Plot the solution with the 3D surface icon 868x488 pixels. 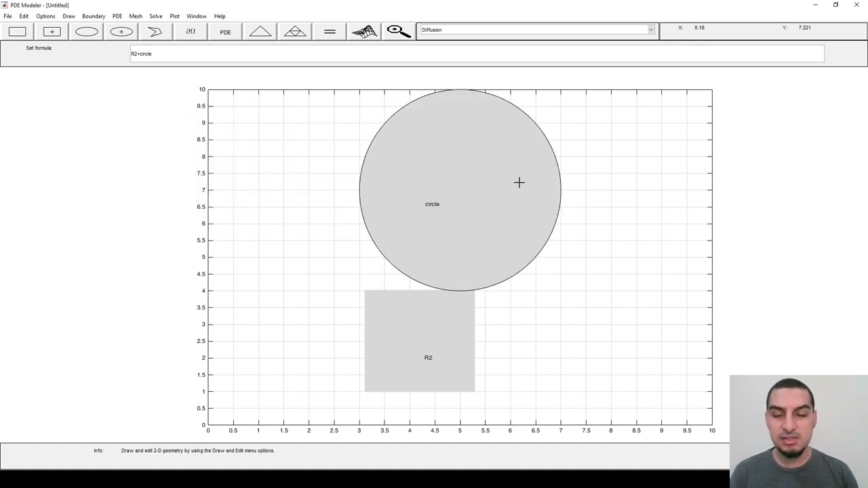364,31
